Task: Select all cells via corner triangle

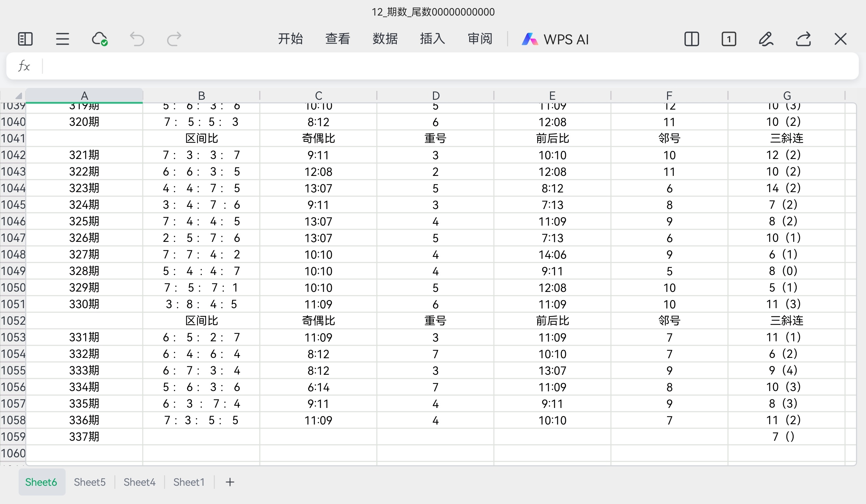Action: (x=18, y=95)
